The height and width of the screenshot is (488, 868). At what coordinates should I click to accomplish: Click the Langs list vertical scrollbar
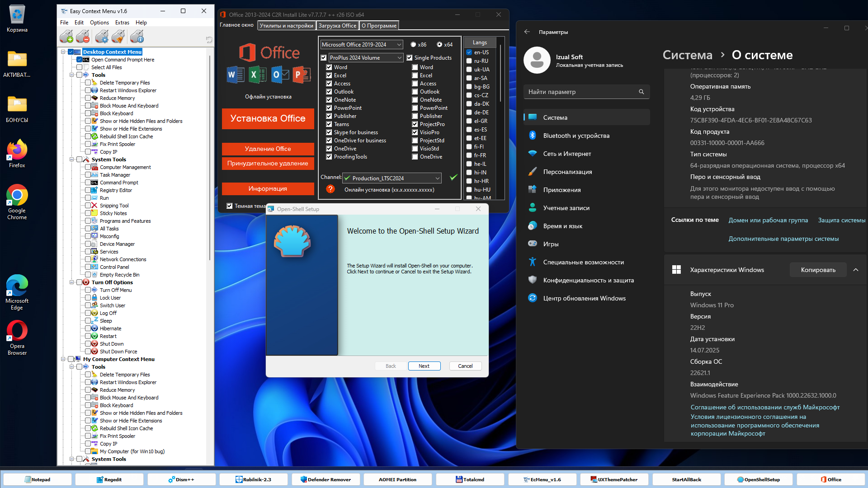[x=500, y=73]
